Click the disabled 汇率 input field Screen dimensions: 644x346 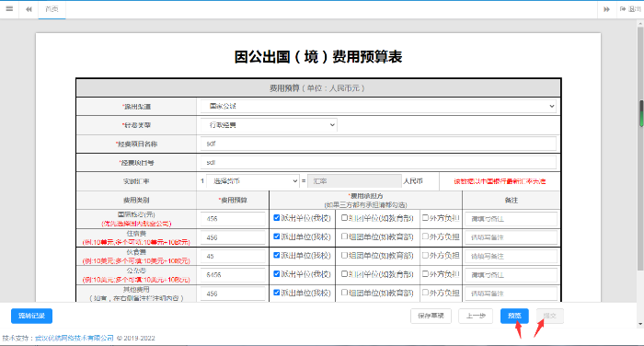(x=354, y=181)
